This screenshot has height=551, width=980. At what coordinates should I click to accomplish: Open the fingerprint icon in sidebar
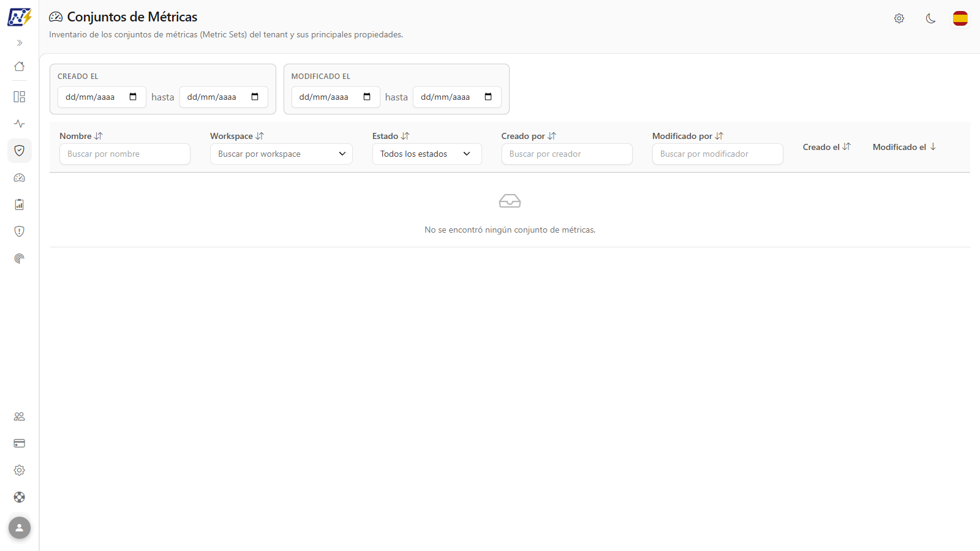click(20, 258)
